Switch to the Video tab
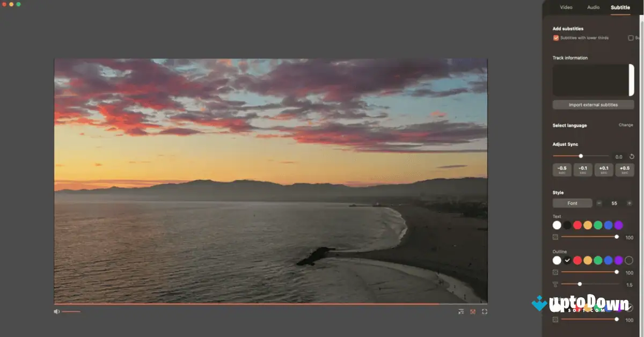Screen dimensions: 644x337 coord(566,8)
